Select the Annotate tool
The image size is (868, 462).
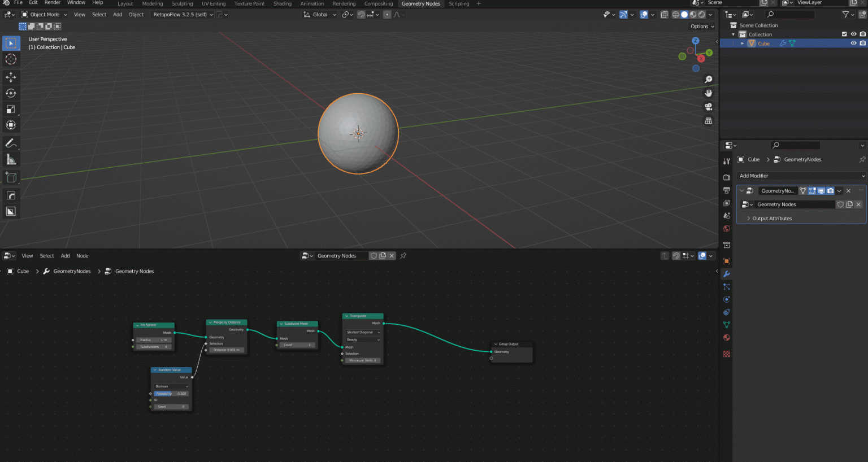point(11,143)
